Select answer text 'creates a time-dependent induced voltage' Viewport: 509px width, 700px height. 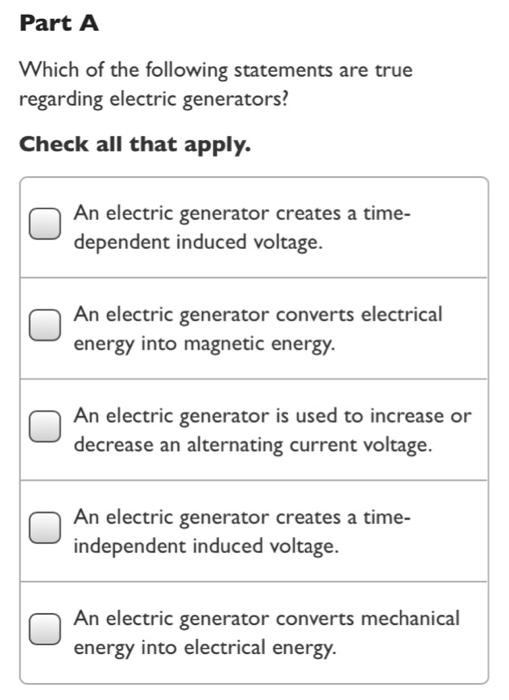(242, 227)
